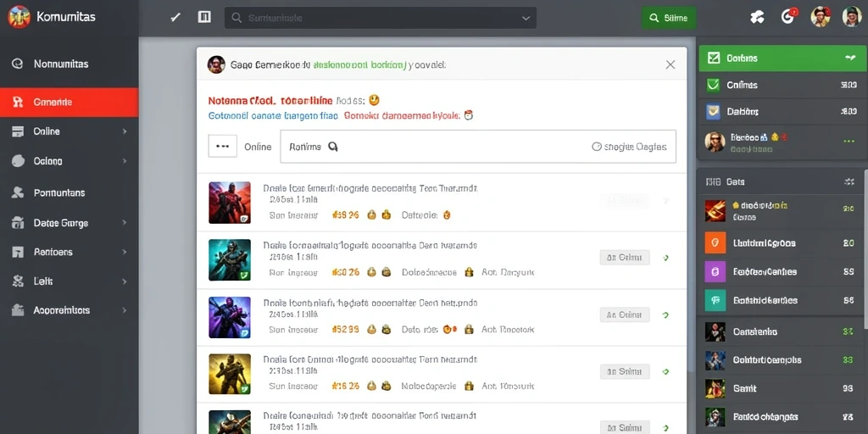Click the Gamit row in right list
This screenshot has width=868, height=434.
pos(781,388)
